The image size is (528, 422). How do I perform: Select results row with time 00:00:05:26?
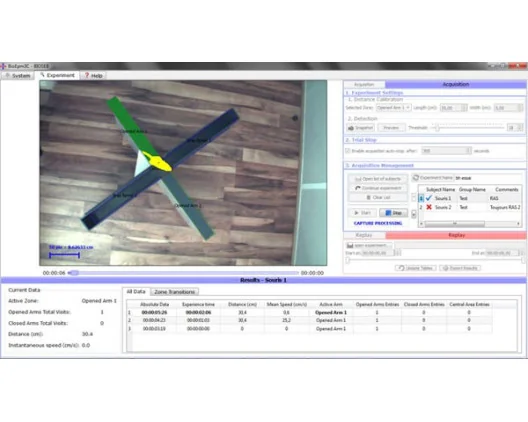309,312
